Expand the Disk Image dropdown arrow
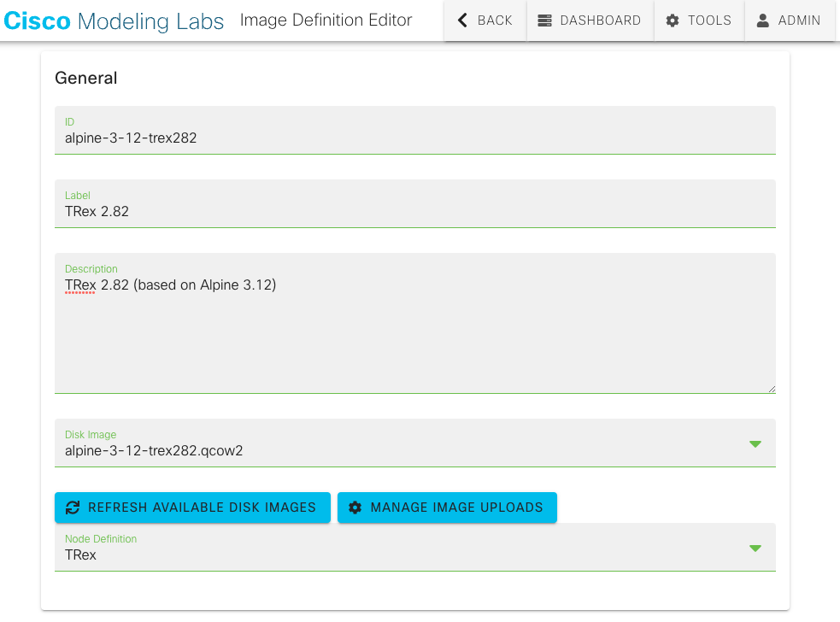Screen dimensions: 840x622 click(755, 444)
